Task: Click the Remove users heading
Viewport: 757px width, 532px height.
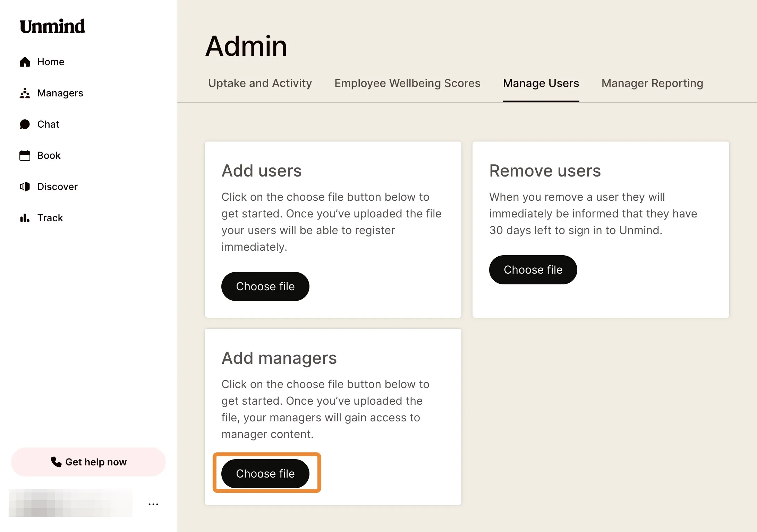Action: (x=545, y=171)
